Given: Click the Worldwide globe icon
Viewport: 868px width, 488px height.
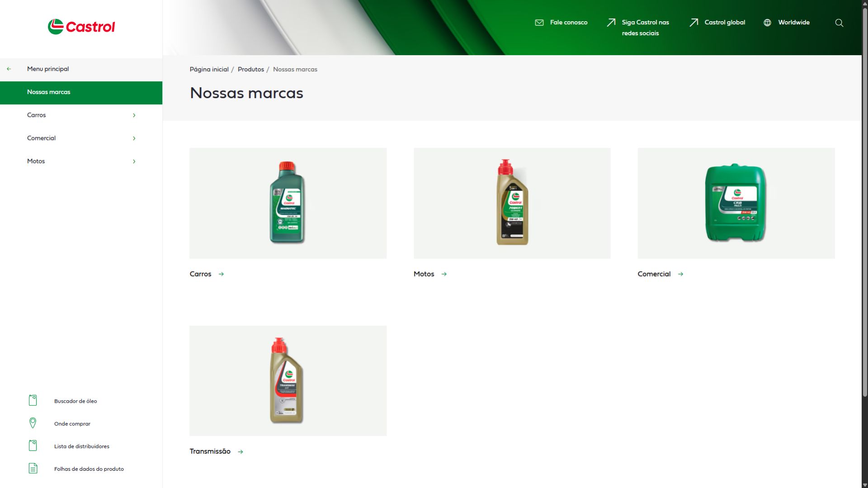Looking at the screenshot, I should (767, 23).
